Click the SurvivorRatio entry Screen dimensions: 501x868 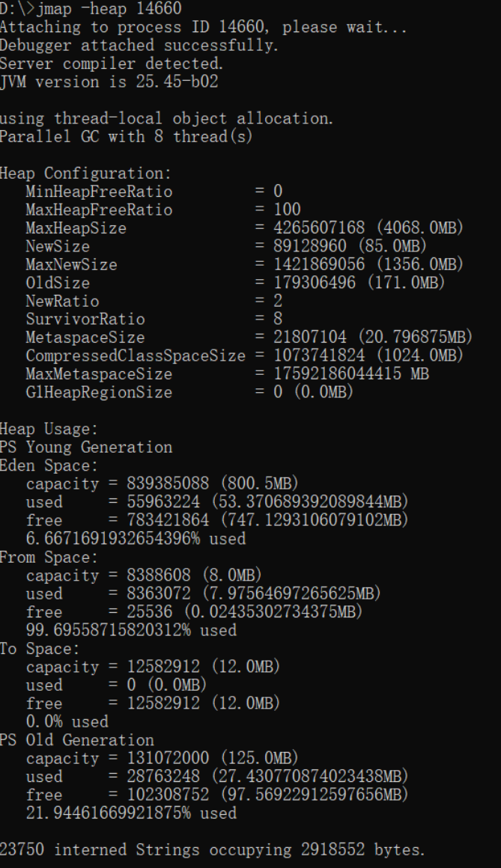(85, 320)
